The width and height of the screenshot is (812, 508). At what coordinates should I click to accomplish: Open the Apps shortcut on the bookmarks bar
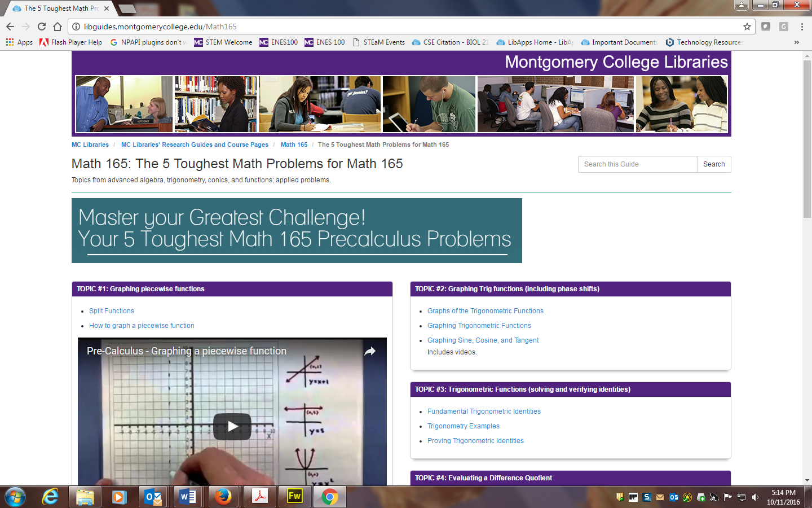click(19, 42)
